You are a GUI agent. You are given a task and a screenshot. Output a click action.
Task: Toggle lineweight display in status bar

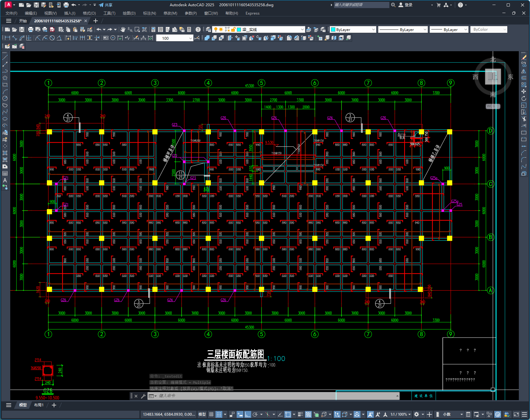pos(301,414)
